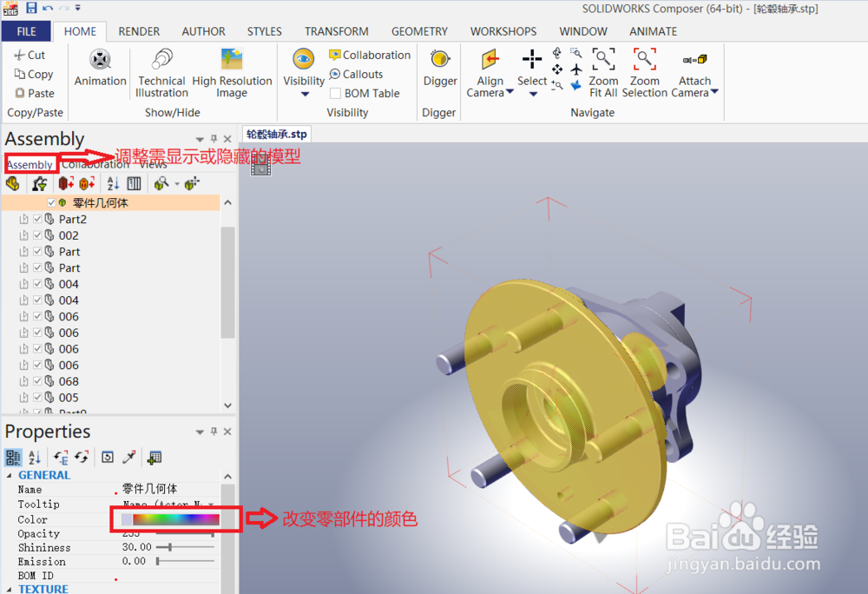Click the eyedropper icon in Properties toolbar
The height and width of the screenshot is (594, 868).
point(129,458)
